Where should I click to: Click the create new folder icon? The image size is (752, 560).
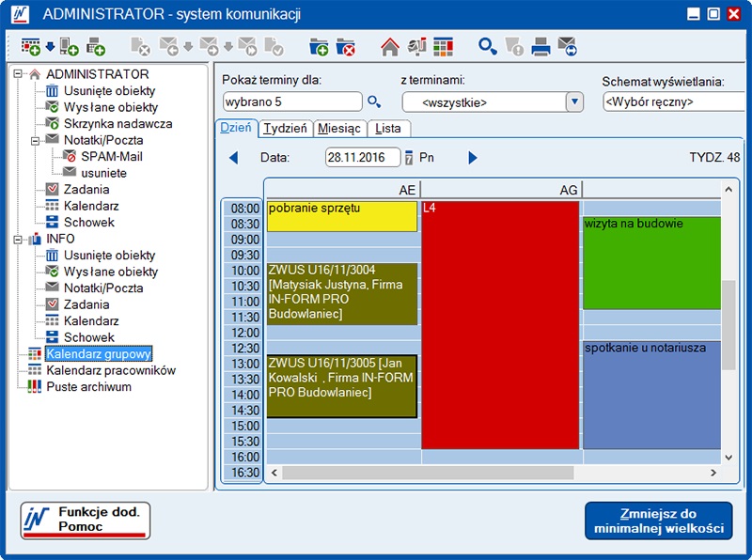[319, 47]
